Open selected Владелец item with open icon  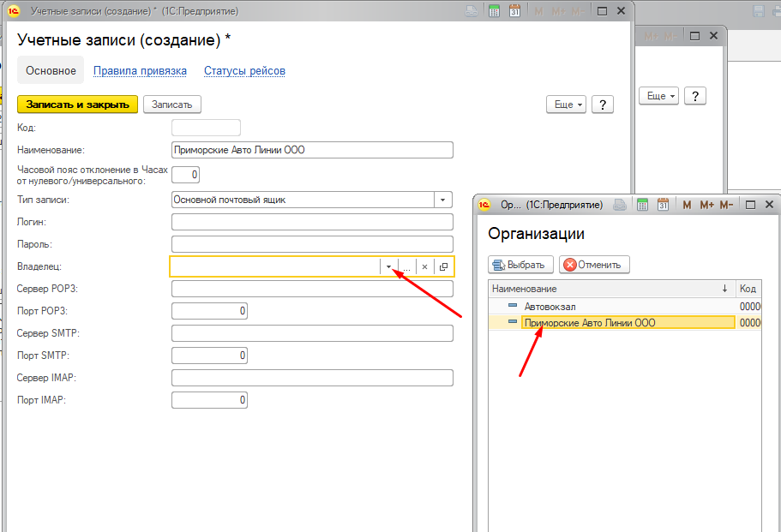(443, 267)
